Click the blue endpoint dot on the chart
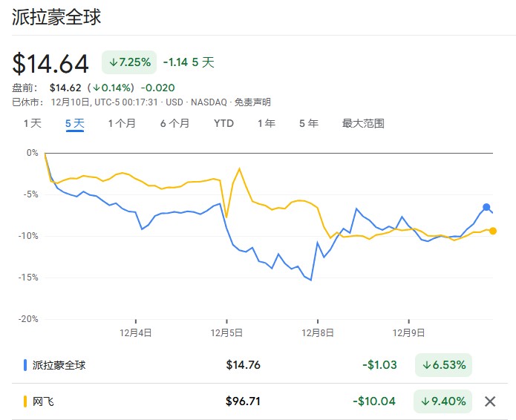Image resolution: width=516 pixels, height=420 pixels. tap(486, 207)
